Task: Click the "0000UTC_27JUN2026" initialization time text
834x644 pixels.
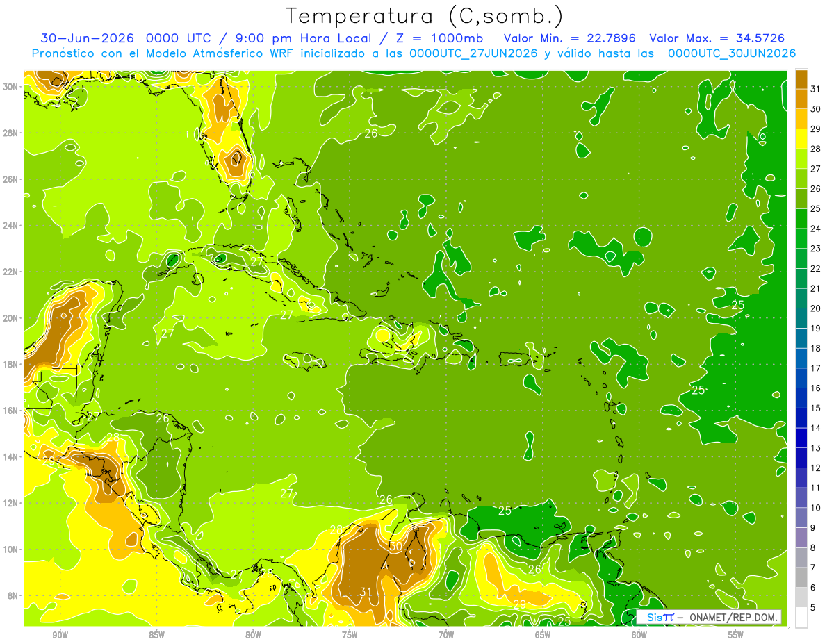Action: pyautogui.click(x=473, y=53)
